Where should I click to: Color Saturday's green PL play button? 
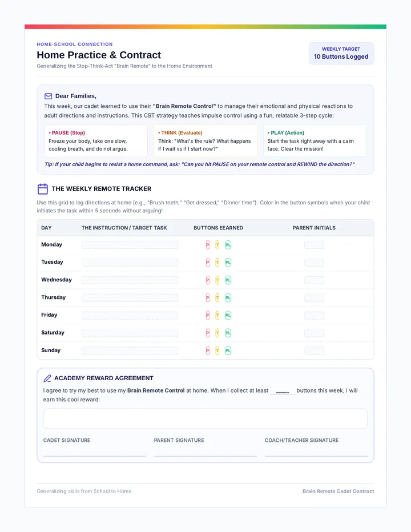[228, 333]
